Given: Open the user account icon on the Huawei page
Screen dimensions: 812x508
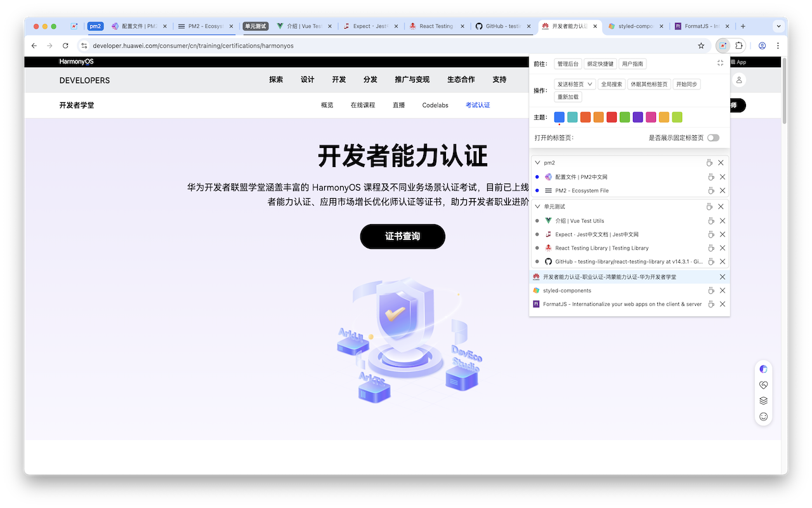Looking at the screenshot, I should point(738,80).
